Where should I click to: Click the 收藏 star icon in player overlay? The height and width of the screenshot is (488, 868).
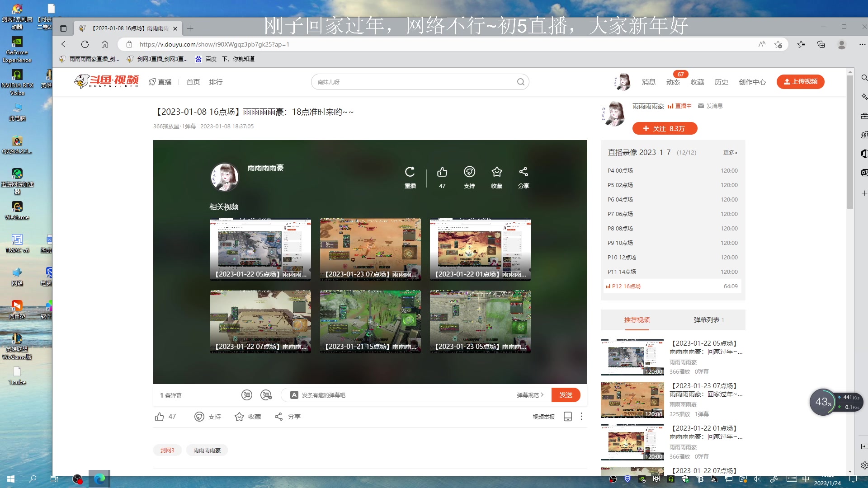coord(496,172)
